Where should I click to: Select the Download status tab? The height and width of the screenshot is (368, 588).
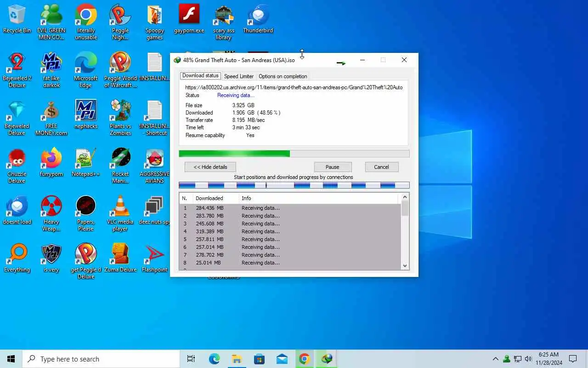pos(200,76)
